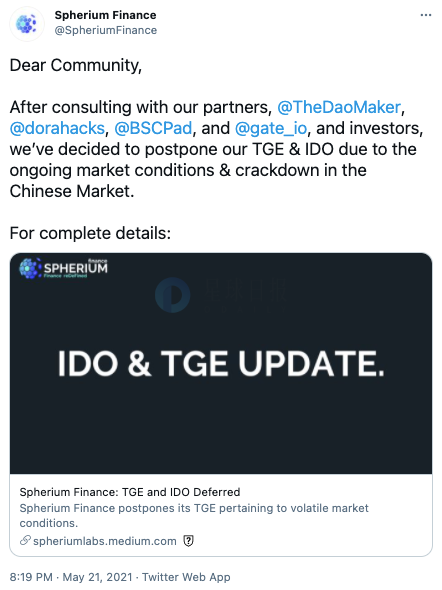The height and width of the screenshot is (590, 442).
Task: Click the shield question-mark icon after the URL
Action: point(188,541)
